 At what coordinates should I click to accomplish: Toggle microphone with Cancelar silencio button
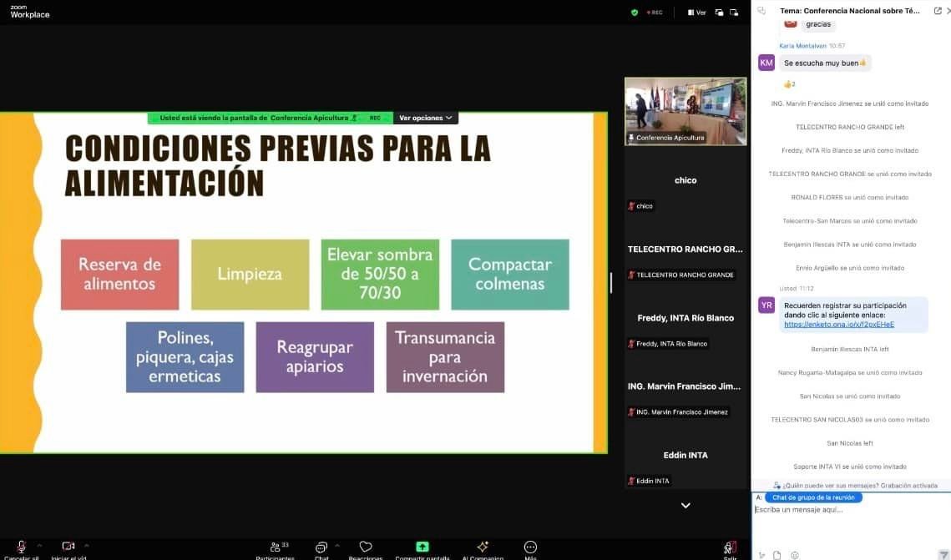coord(21,547)
